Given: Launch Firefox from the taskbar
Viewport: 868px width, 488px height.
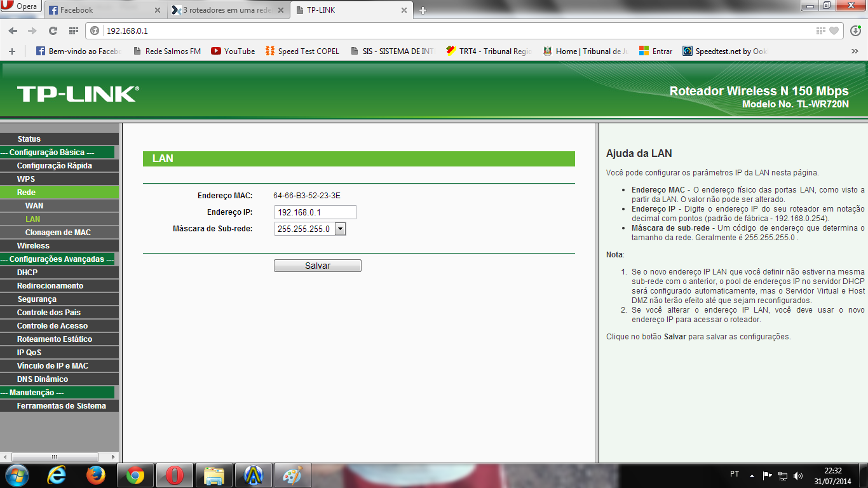Looking at the screenshot, I should coord(95,475).
